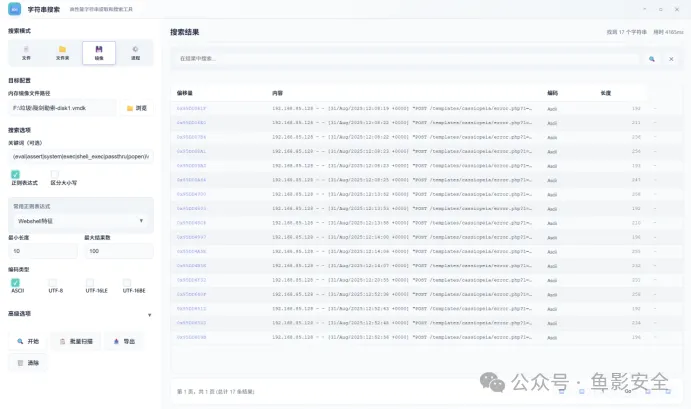Select the 文件 search mode icon

[27, 51]
